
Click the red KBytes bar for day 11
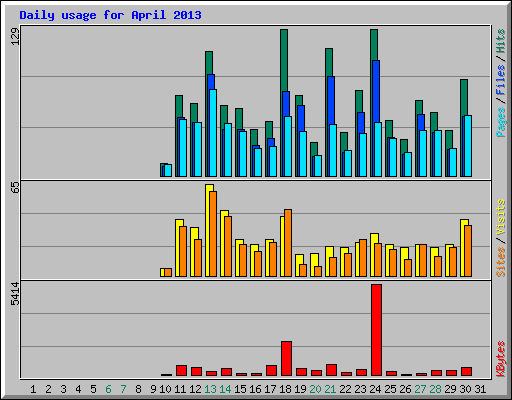tap(181, 370)
